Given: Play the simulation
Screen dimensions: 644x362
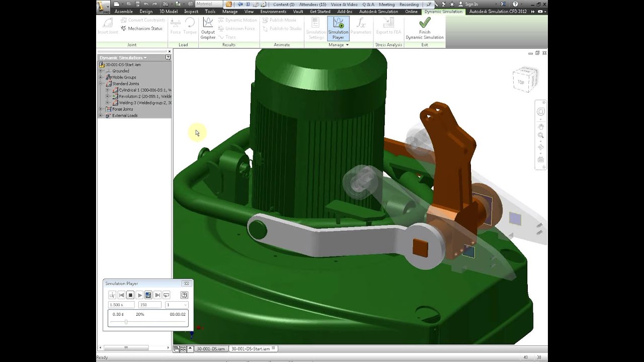Looking at the screenshot, I should click(x=139, y=295).
